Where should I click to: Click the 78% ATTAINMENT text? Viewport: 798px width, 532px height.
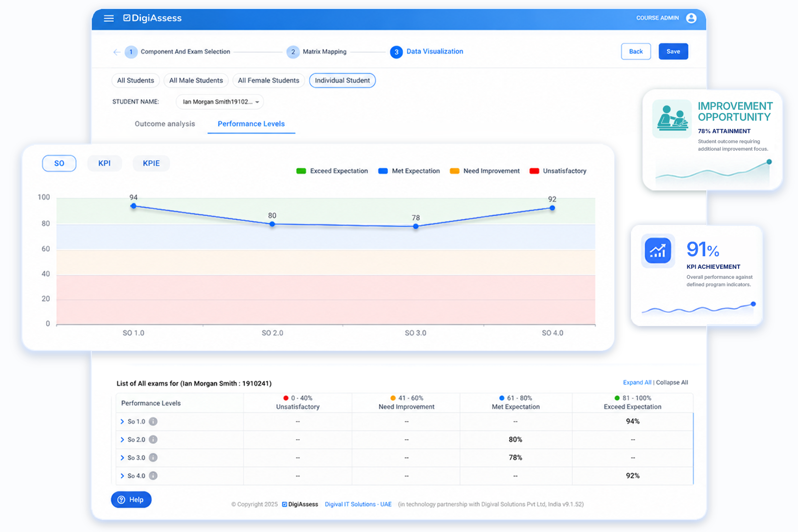pyautogui.click(x=724, y=132)
